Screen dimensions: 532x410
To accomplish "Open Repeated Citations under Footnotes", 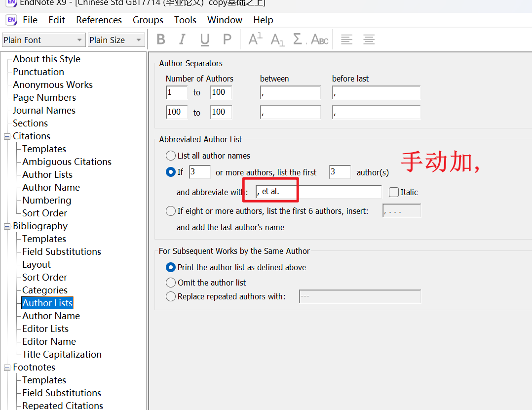I will tap(63, 406).
